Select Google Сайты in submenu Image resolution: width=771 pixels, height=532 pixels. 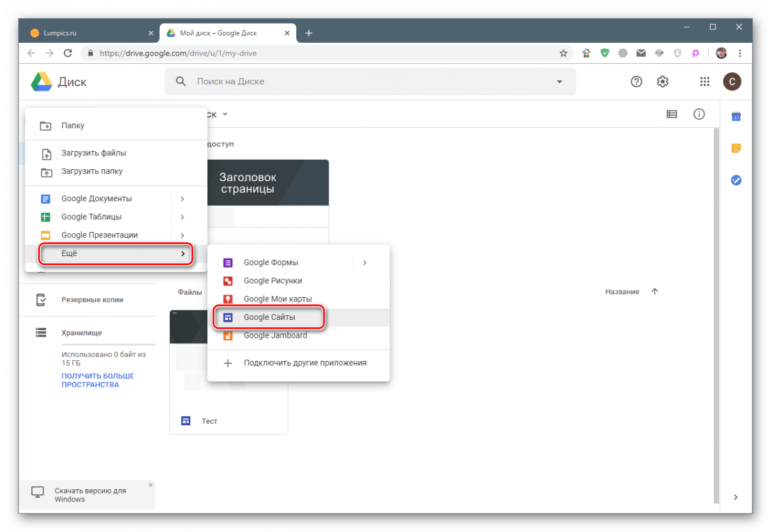tap(298, 318)
